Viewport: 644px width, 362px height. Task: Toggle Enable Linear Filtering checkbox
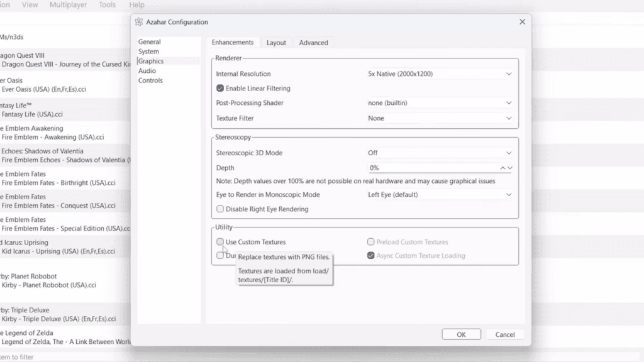pos(220,88)
